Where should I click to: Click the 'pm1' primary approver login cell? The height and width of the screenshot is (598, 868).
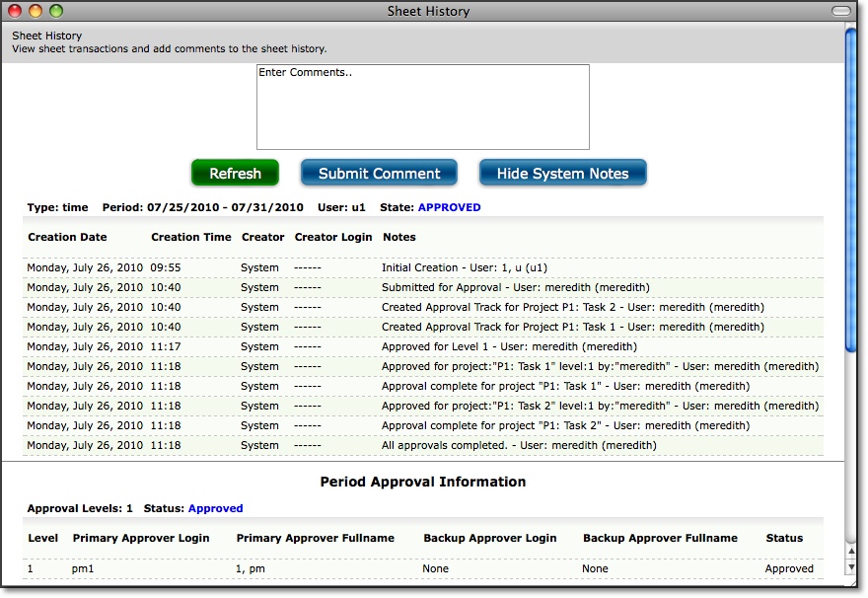(x=83, y=568)
